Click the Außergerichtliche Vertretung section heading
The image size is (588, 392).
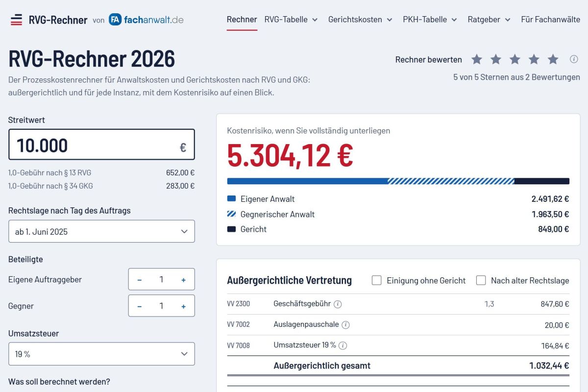(x=290, y=280)
